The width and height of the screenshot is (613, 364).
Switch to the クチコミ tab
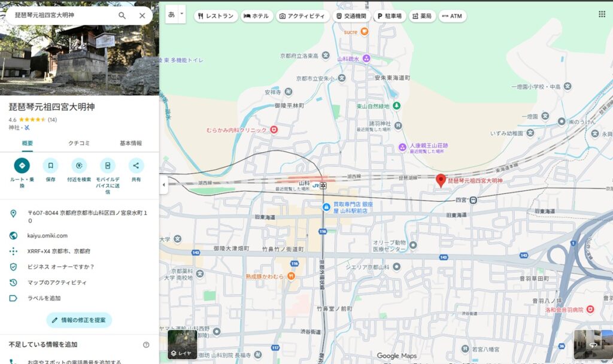[x=79, y=143]
